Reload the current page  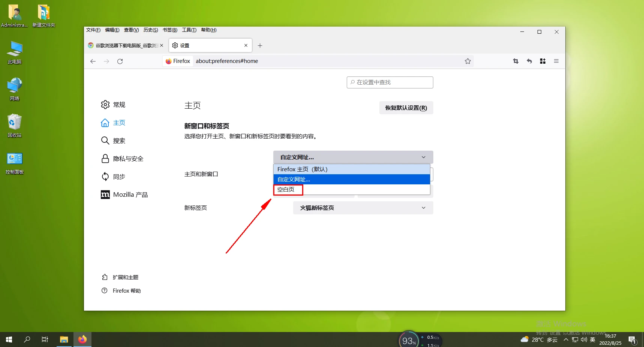120,61
